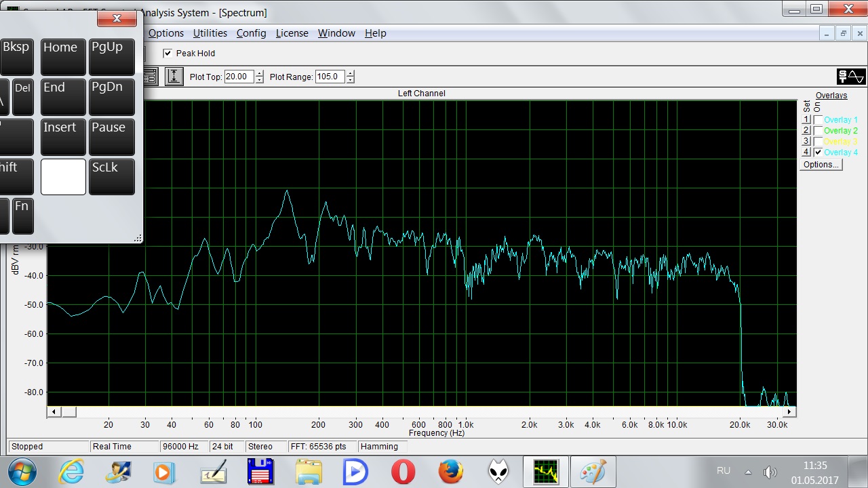Click the frequency axis scroll right arrow
868x488 pixels.
[x=789, y=411]
